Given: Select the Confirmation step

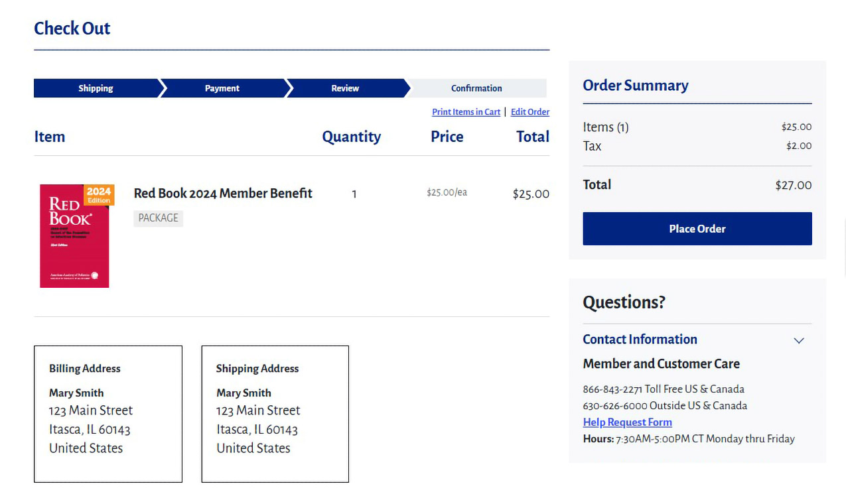Looking at the screenshot, I should pos(476,88).
